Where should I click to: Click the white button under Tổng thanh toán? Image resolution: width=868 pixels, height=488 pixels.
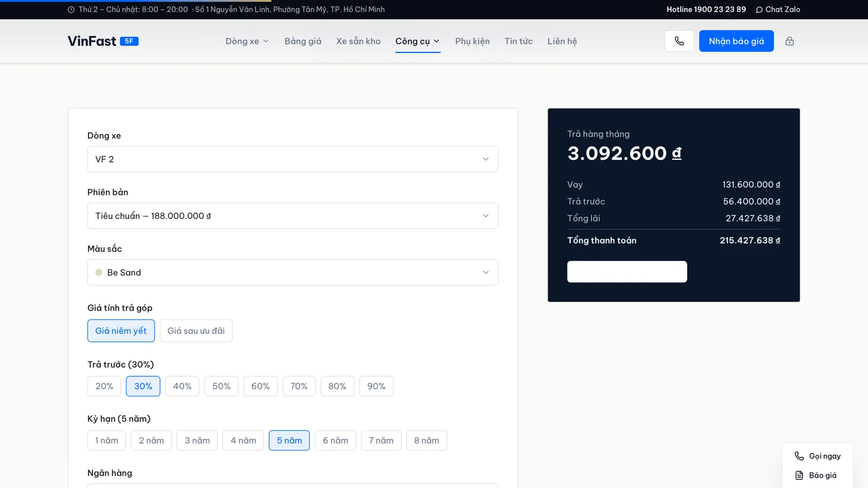(x=627, y=272)
